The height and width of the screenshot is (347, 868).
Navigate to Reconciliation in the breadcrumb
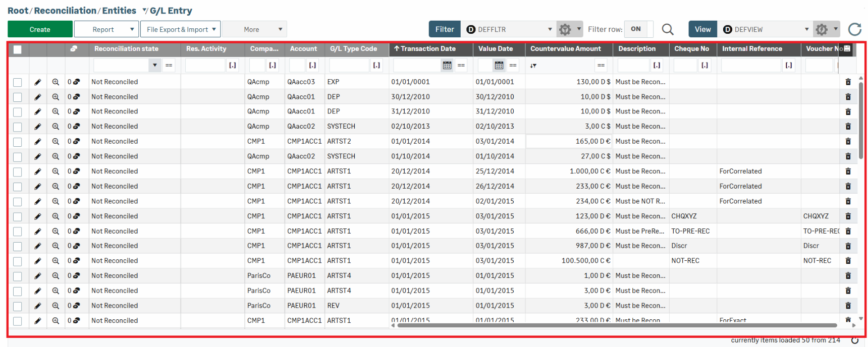65,11
